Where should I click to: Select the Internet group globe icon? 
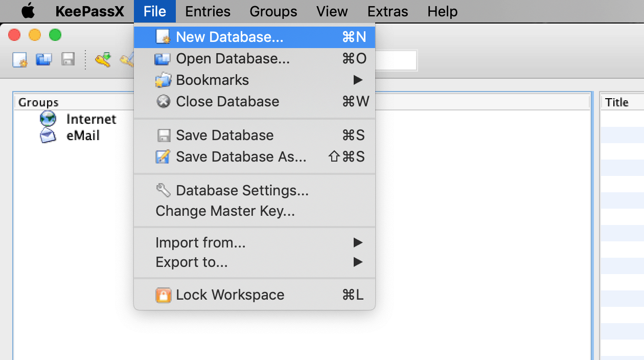(x=48, y=119)
